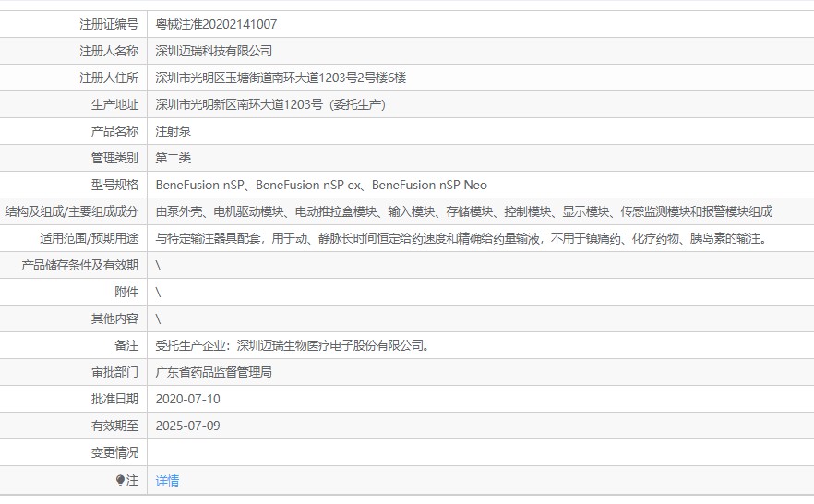Image resolution: width=814 pixels, height=504 pixels.
Task: Click the 附件 label
Action: 126,293
